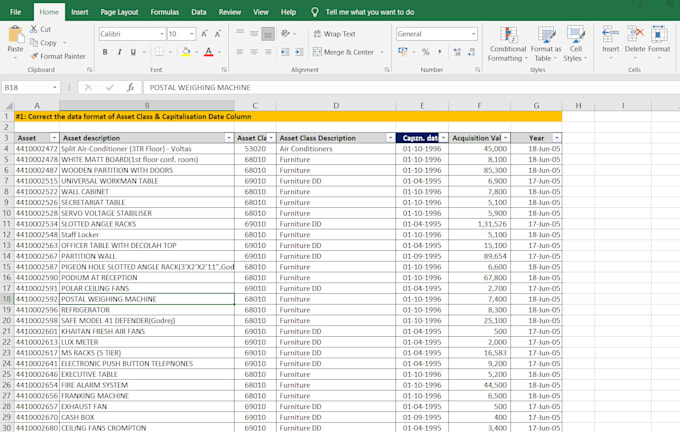Switch to the Review tab
The image size is (680, 432).
click(230, 12)
